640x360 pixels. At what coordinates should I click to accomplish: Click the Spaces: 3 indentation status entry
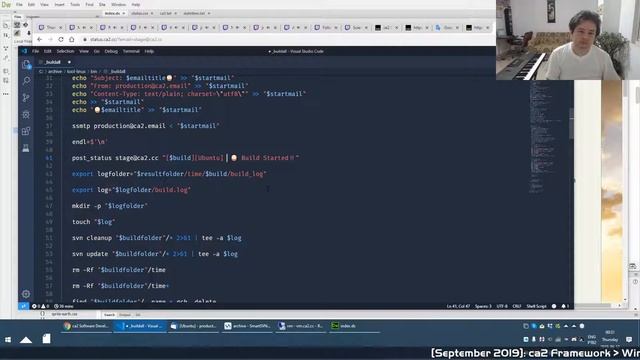[483, 306]
